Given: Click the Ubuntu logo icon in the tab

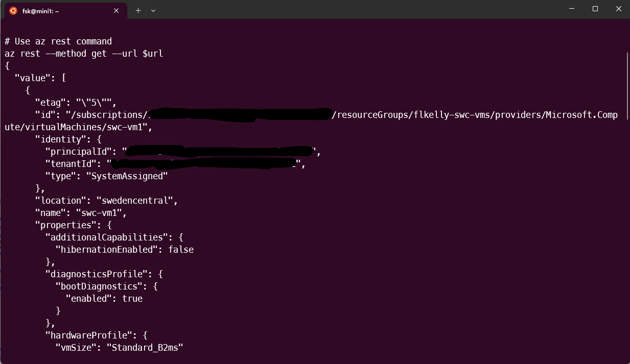Looking at the screenshot, I should pos(13,10).
